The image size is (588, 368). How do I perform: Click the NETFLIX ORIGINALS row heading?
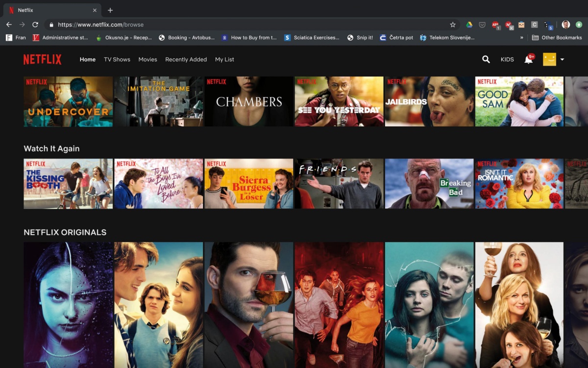(65, 233)
